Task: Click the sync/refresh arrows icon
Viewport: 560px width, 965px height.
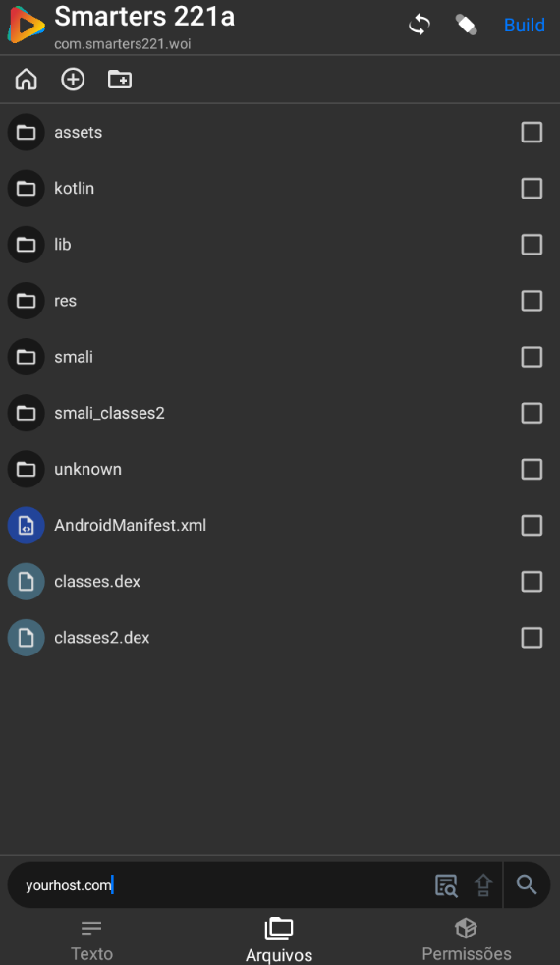Action: [x=420, y=26]
